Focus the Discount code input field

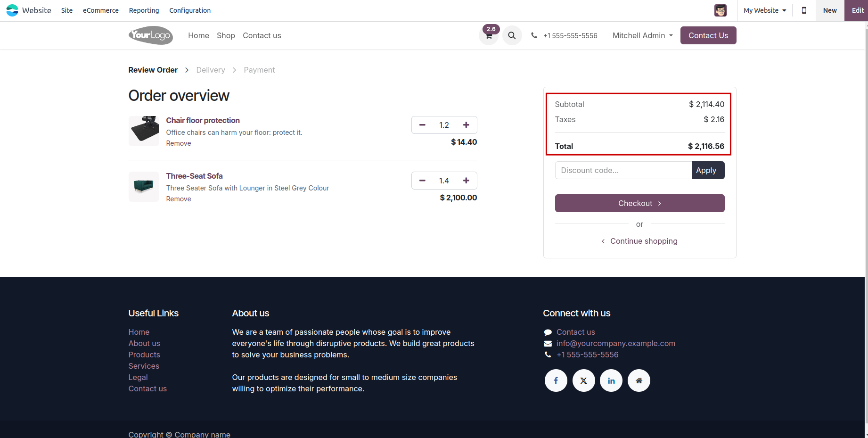(x=623, y=170)
